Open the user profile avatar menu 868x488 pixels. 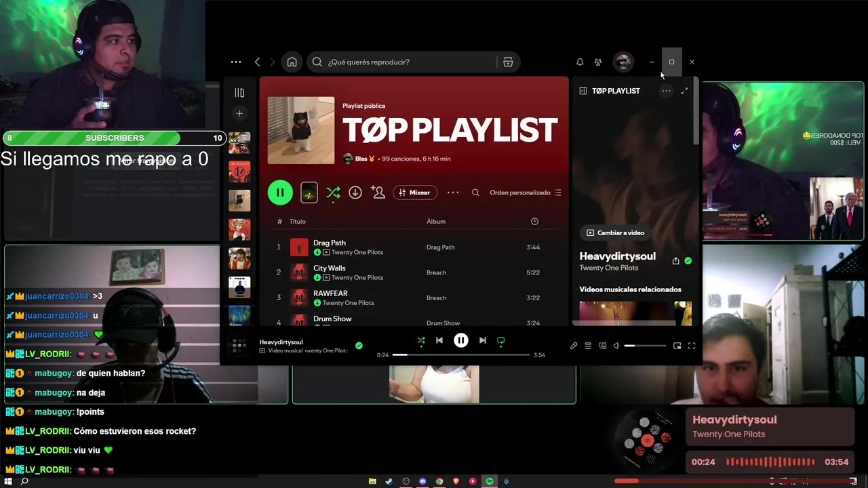click(x=623, y=62)
